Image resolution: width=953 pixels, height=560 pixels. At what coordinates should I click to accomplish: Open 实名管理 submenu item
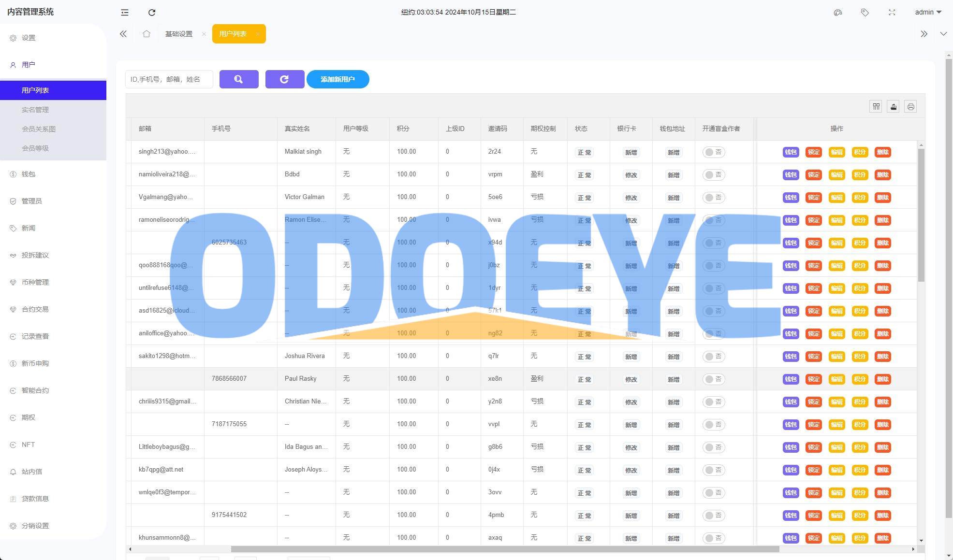pos(53,110)
